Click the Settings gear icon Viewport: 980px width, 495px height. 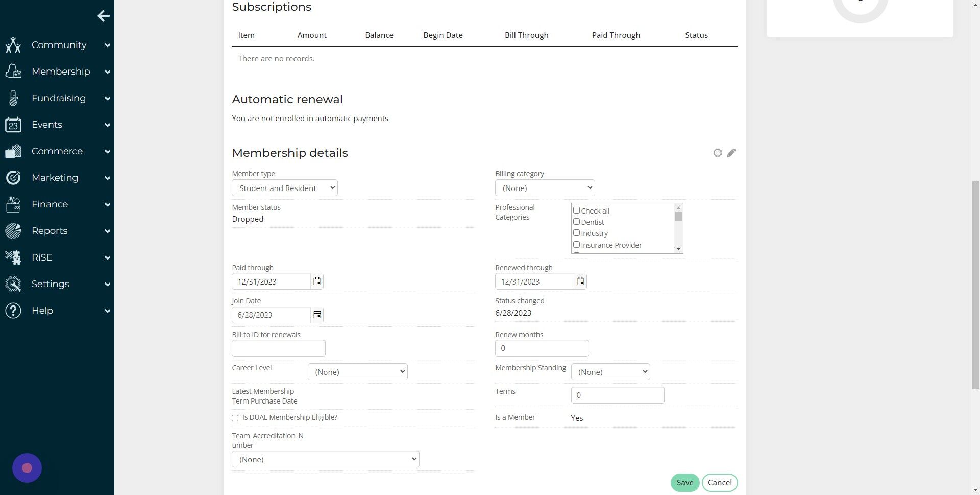tap(13, 284)
